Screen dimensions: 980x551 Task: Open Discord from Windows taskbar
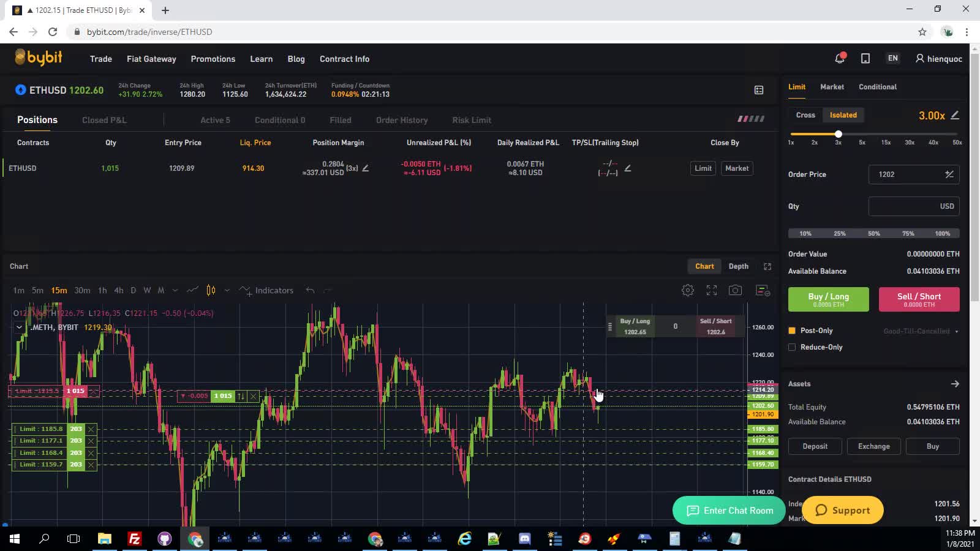point(524,539)
